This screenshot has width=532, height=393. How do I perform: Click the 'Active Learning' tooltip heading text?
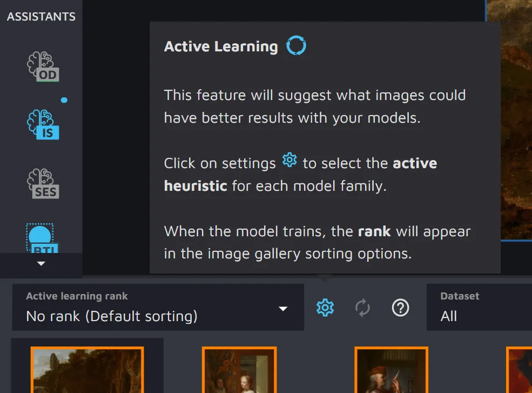tap(221, 46)
